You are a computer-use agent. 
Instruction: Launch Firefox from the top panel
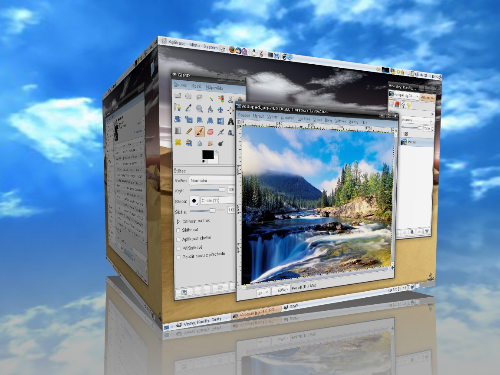[232, 50]
